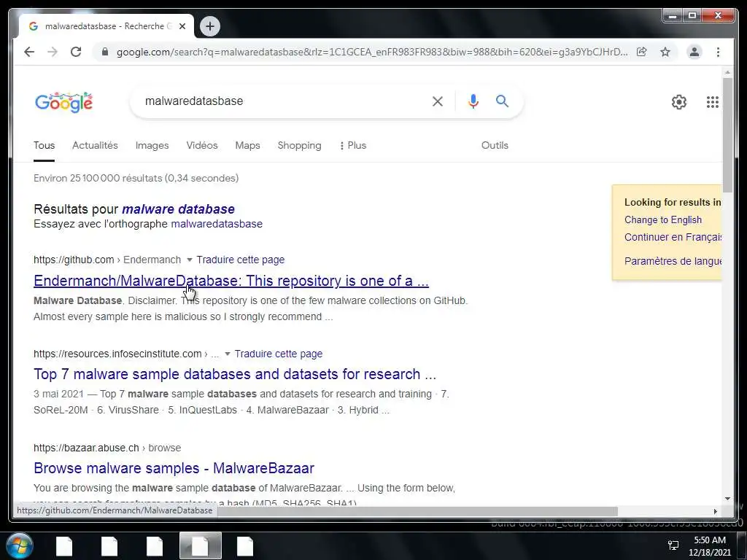Go back to the previous page
Image resolution: width=747 pixels, height=560 pixels.
(x=29, y=52)
